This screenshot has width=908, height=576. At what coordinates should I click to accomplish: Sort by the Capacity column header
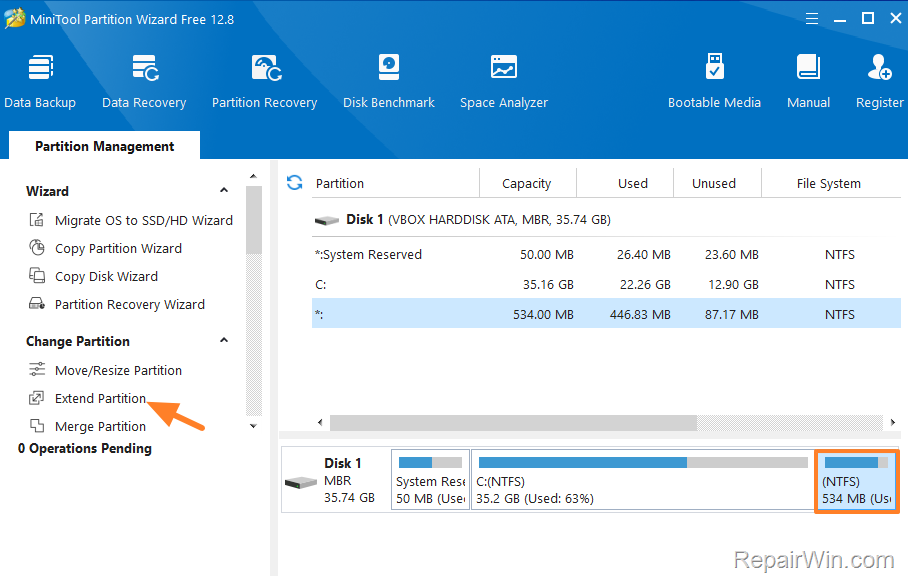[526, 183]
